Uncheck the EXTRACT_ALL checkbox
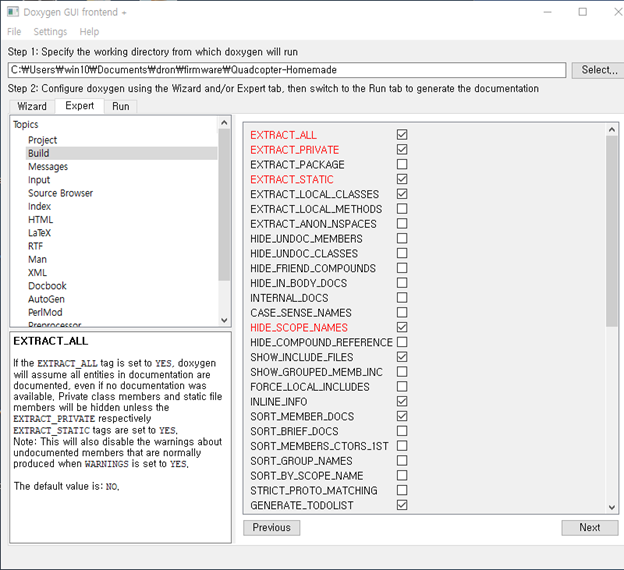Screen dimensions: 624x570 pos(402,135)
